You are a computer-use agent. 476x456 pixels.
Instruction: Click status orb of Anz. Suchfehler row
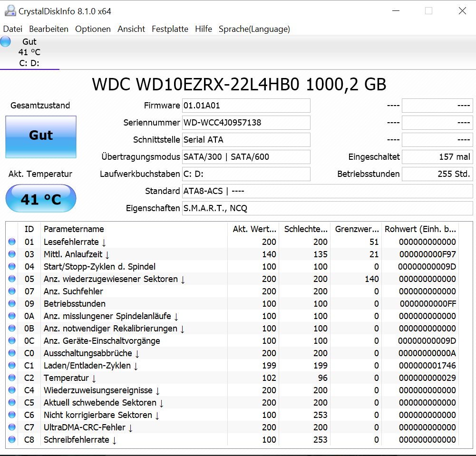(12, 291)
